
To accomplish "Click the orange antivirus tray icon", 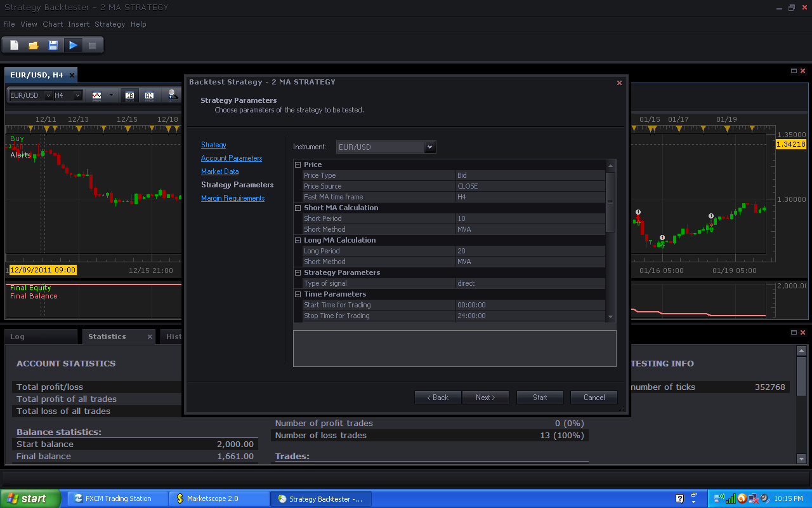I will (742, 498).
